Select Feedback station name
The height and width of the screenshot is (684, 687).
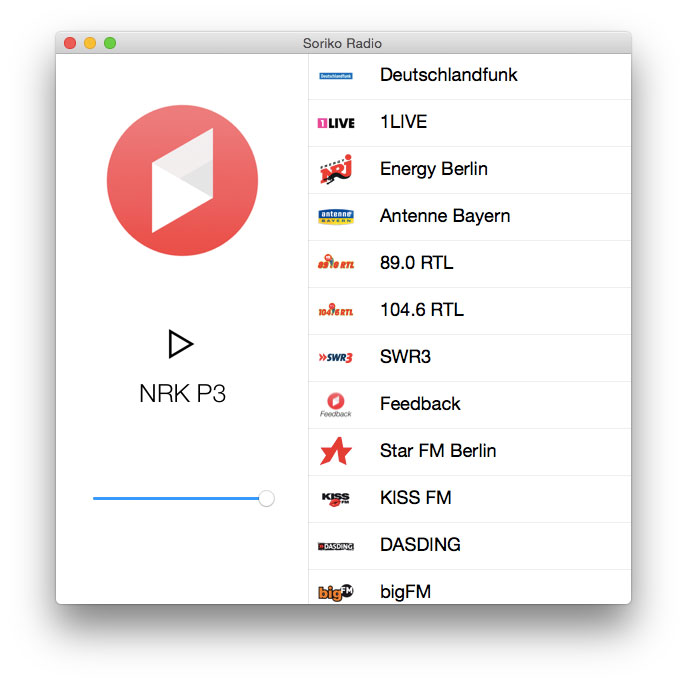[x=420, y=404]
